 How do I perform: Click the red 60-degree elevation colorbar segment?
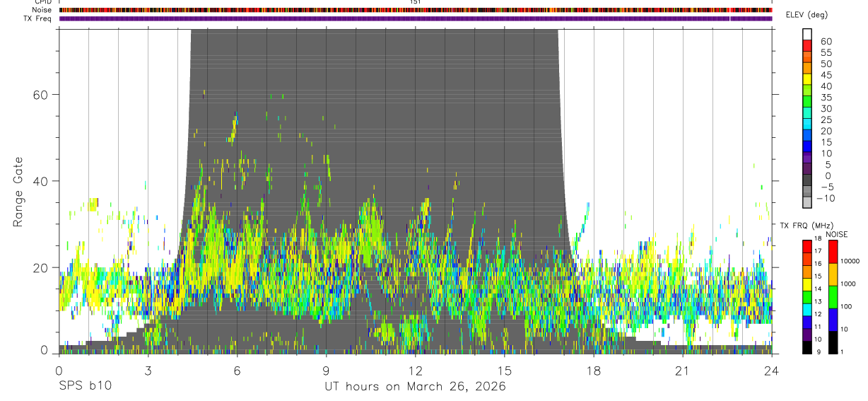807,47
